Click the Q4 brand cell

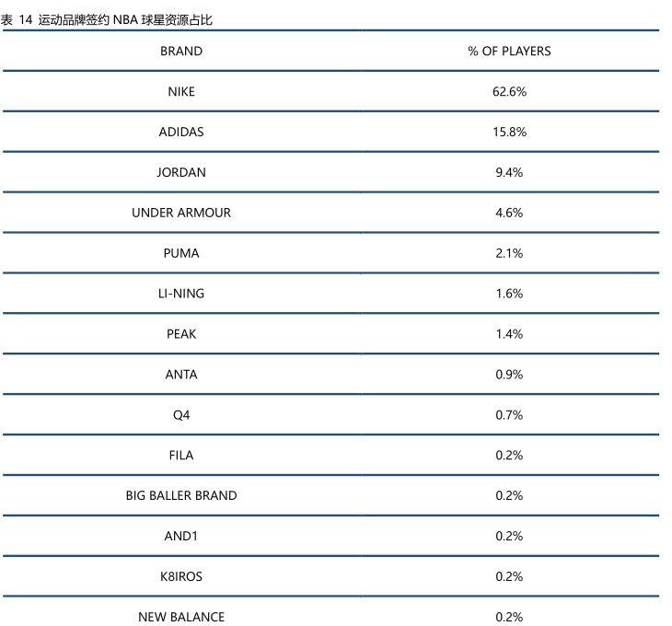tap(181, 415)
